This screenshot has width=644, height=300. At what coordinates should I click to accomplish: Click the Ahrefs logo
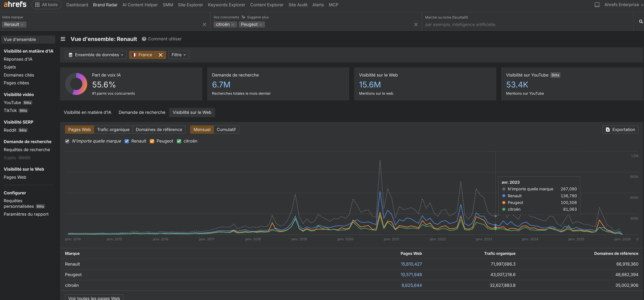(x=15, y=4)
